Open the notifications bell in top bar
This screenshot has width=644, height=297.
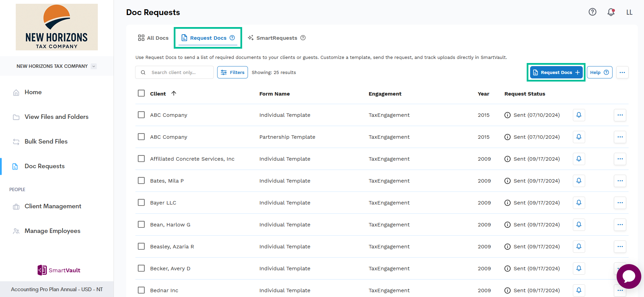[x=611, y=12]
